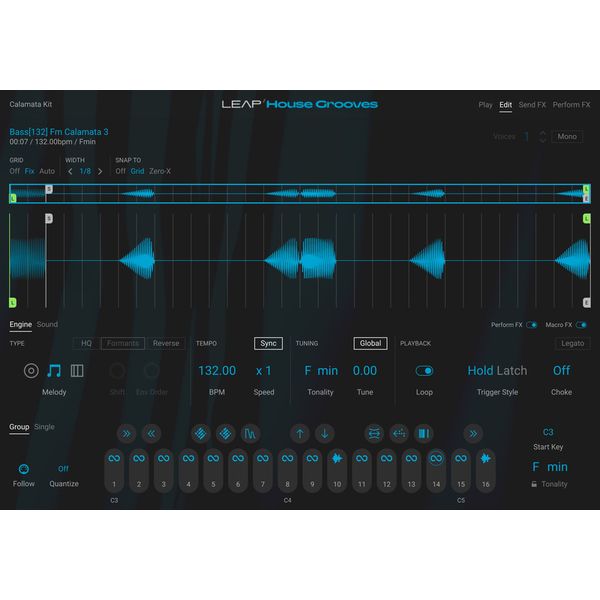The height and width of the screenshot is (600, 600).
Task: Decrease grid width with the left chevron
Action: 70,171
